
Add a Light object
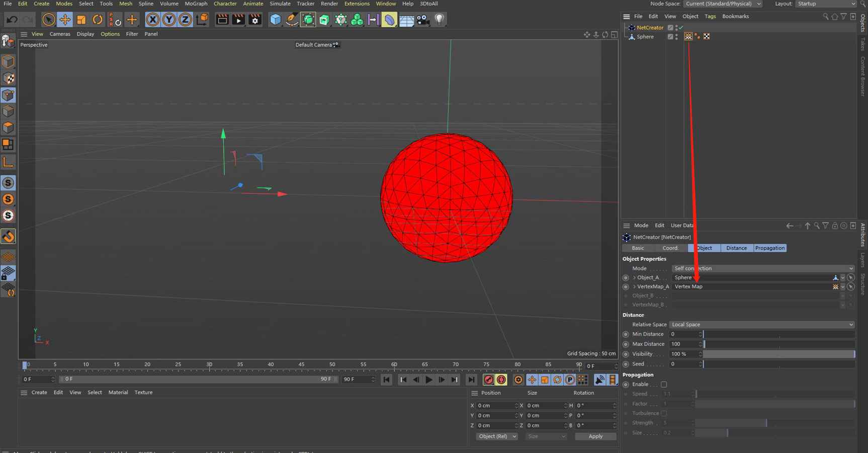point(440,20)
